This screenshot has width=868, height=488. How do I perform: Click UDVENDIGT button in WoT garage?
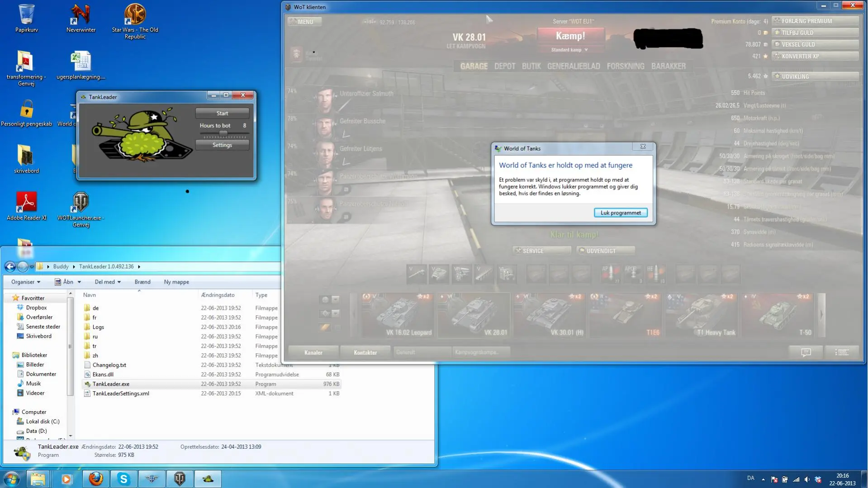[x=605, y=251]
